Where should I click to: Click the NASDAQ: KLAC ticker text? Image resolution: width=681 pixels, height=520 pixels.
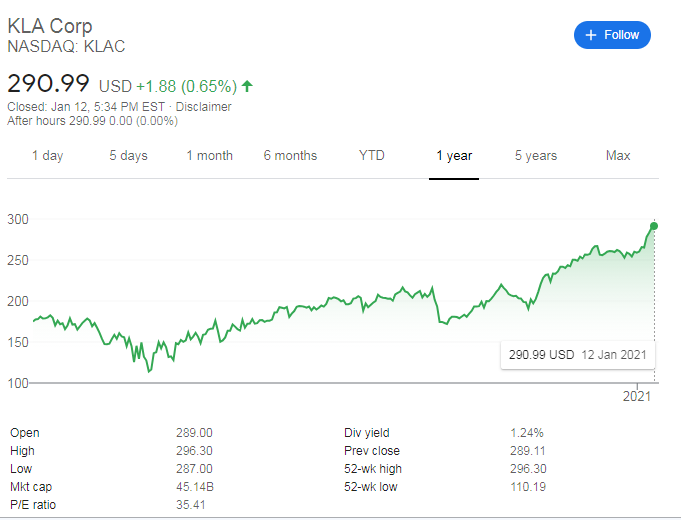tap(66, 46)
